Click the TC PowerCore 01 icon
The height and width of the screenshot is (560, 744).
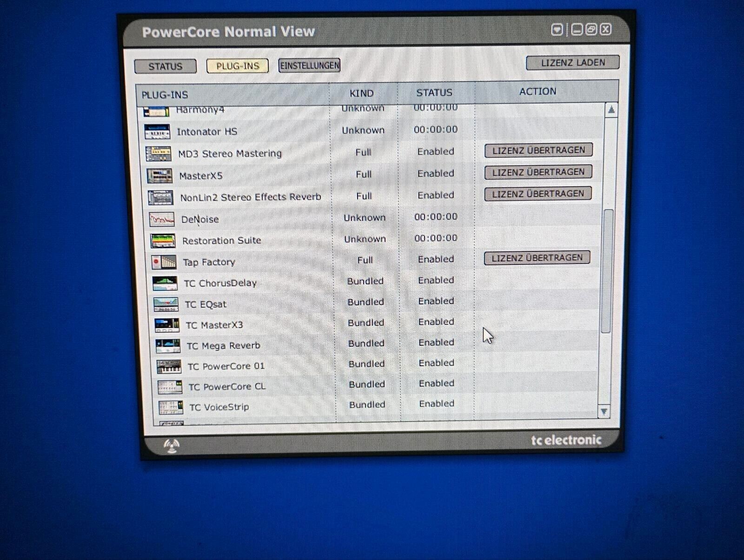click(169, 366)
